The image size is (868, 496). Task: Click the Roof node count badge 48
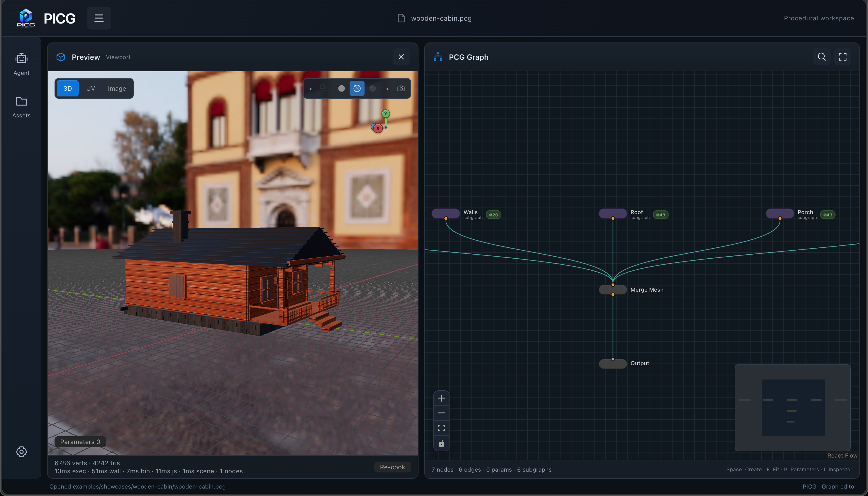tap(660, 215)
